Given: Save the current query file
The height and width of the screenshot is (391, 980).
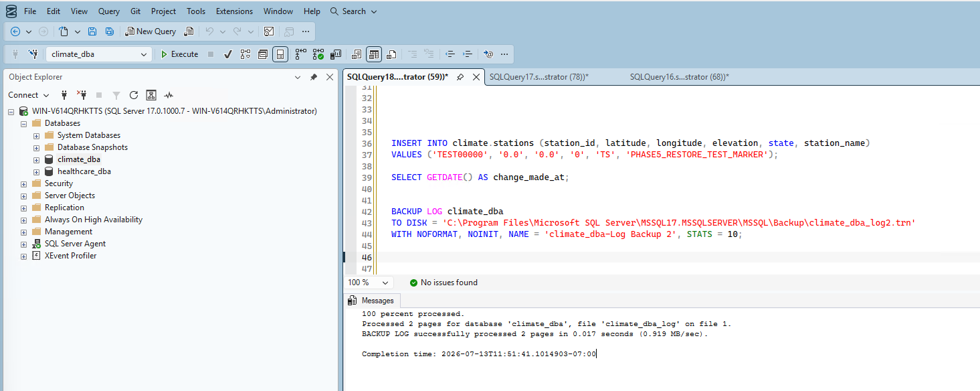Looking at the screenshot, I should [x=92, y=31].
